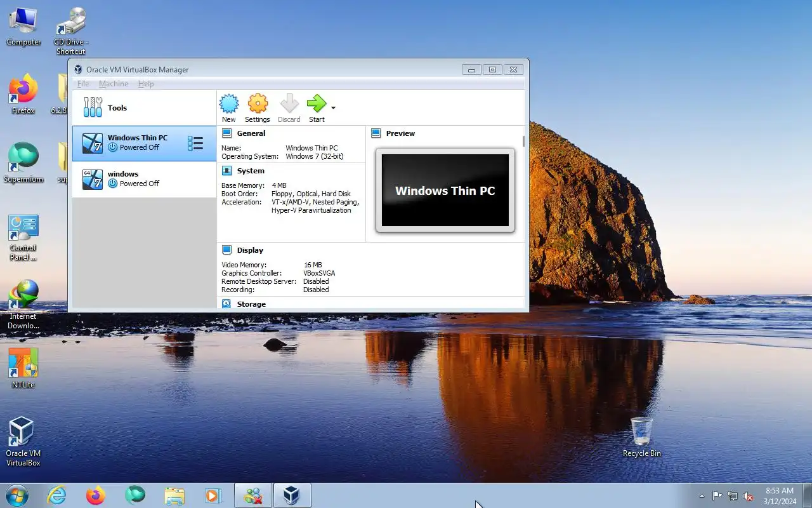Click the Preview section header
Viewport: 812px width, 508px height.
(x=400, y=133)
